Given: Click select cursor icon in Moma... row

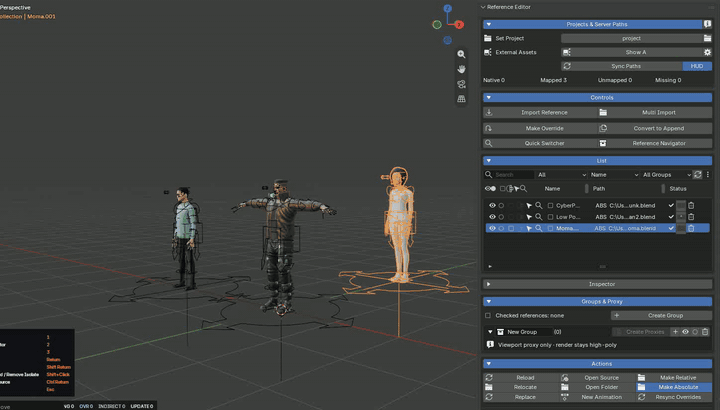Looking at the screenshot, I should point(529,228).
